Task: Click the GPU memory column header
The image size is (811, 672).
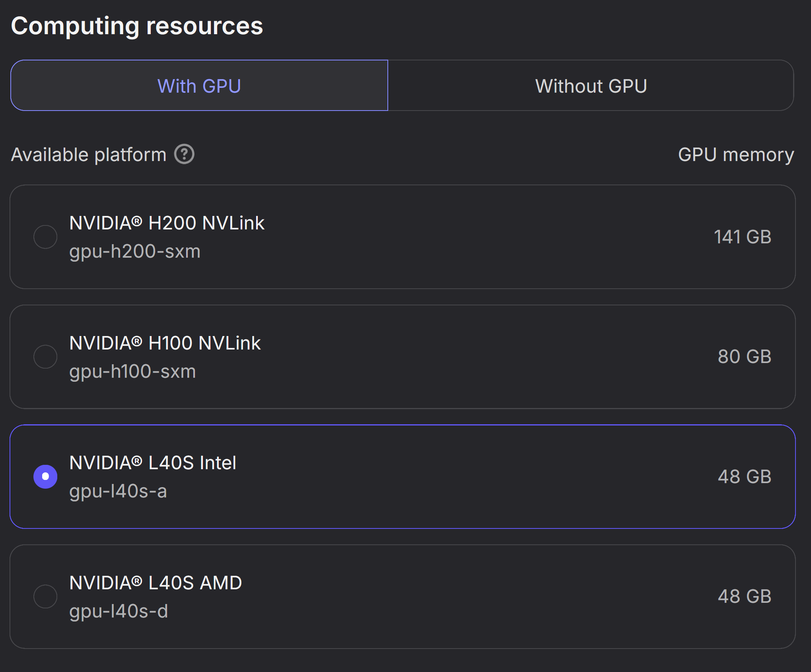Action: click(736, 155)
